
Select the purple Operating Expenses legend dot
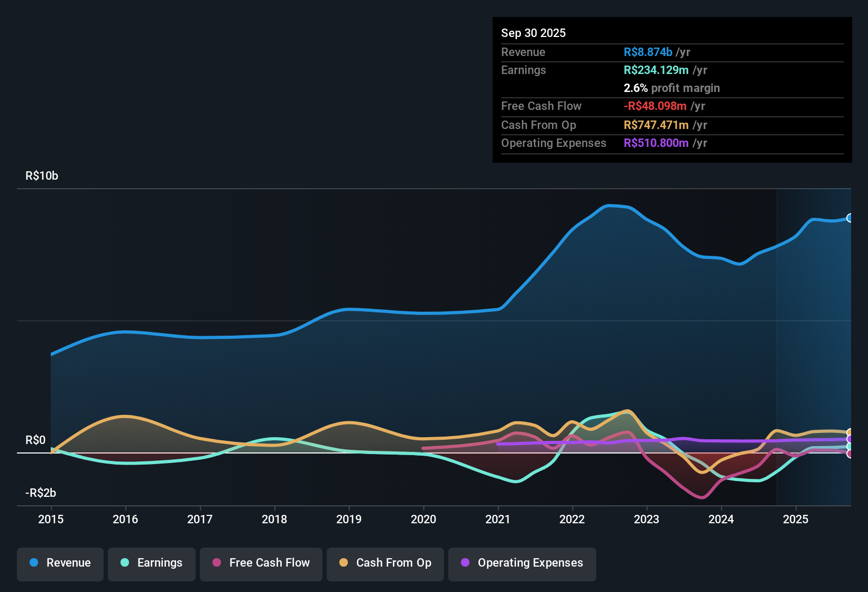click(x=464, y=563)
